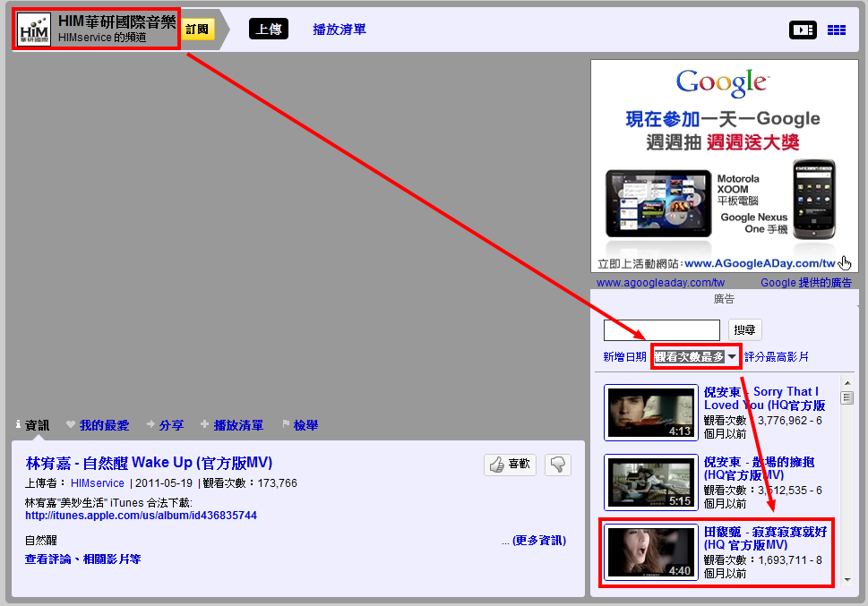Click the video list scrollbar down arrow
The width and height of the screenshot is (868, 606).
coord(847,580)
